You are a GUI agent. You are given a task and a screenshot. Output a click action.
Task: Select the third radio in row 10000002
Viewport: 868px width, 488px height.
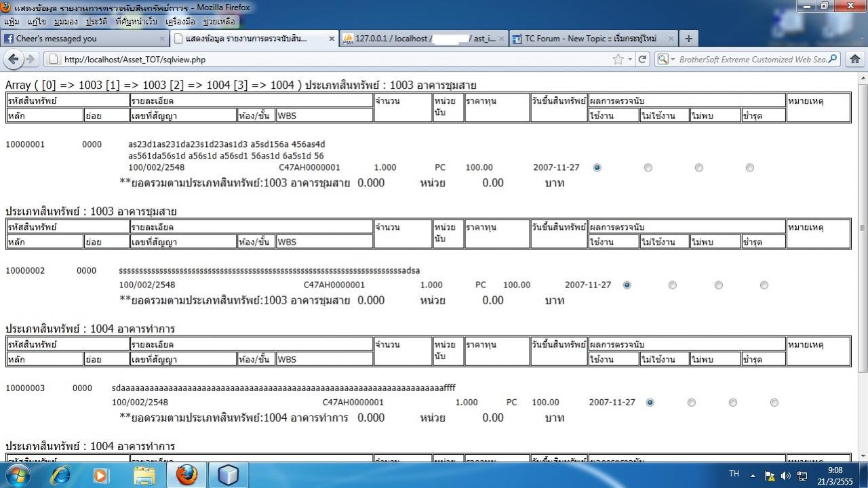click(x=719, y=285)
